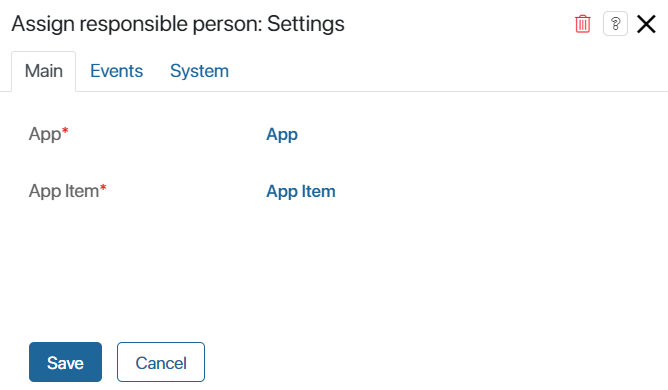Screen dimensions: 668x390
Task: Select the outlined Cancel button
Action: click(161, 362)
